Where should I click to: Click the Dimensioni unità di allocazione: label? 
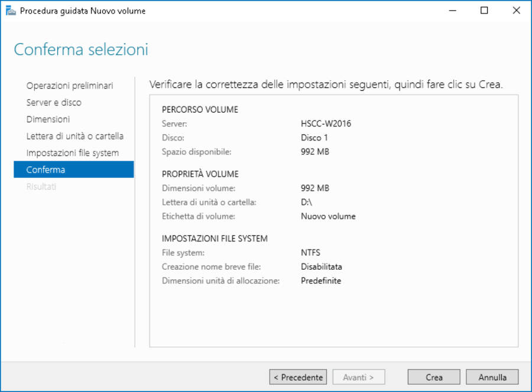pyautogui.click(x=221, y=280)
